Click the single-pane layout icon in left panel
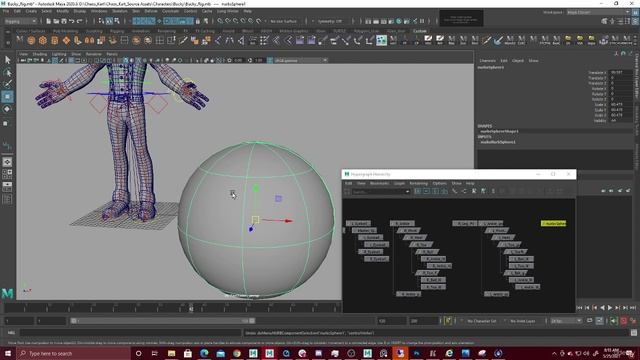This screenshot has width=640, height=360. pyautogui.click(x=7, y=162)
